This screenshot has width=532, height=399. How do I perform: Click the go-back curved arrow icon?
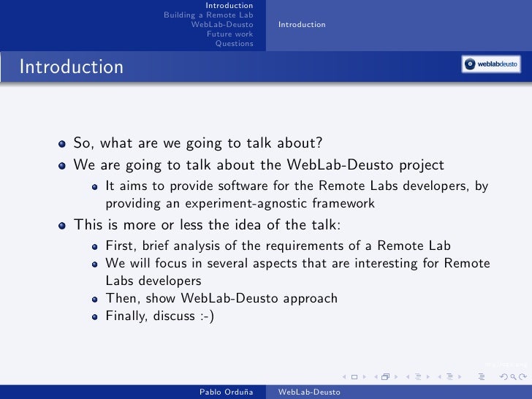click(x=503, y=376)
